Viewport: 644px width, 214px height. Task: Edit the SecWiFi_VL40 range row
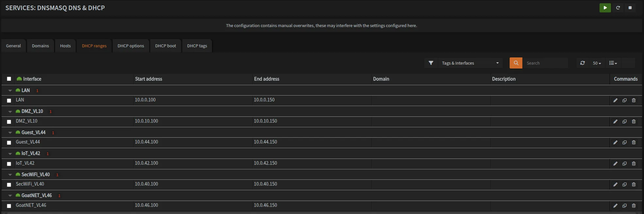615,185
